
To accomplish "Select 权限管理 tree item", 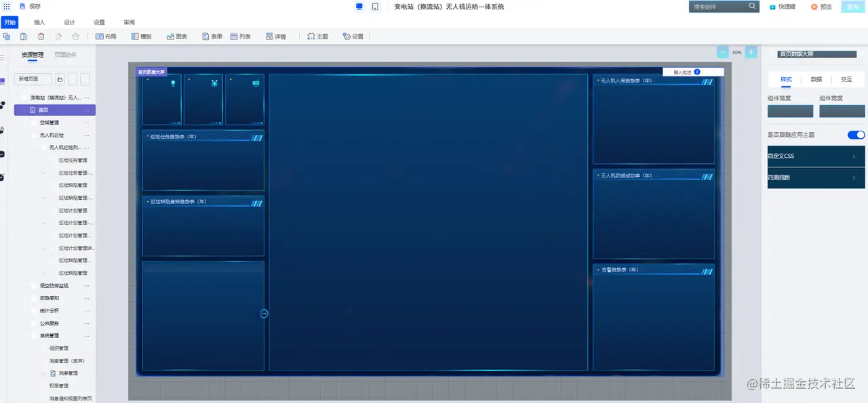I will [x=59, y=385].
